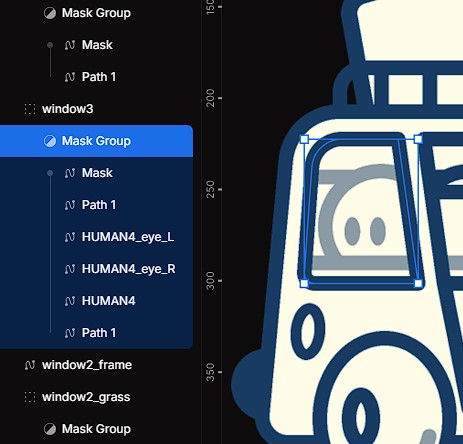
Task: Click the character's left eye in the window
Action: pyautogui.click(x=352, y=231)
